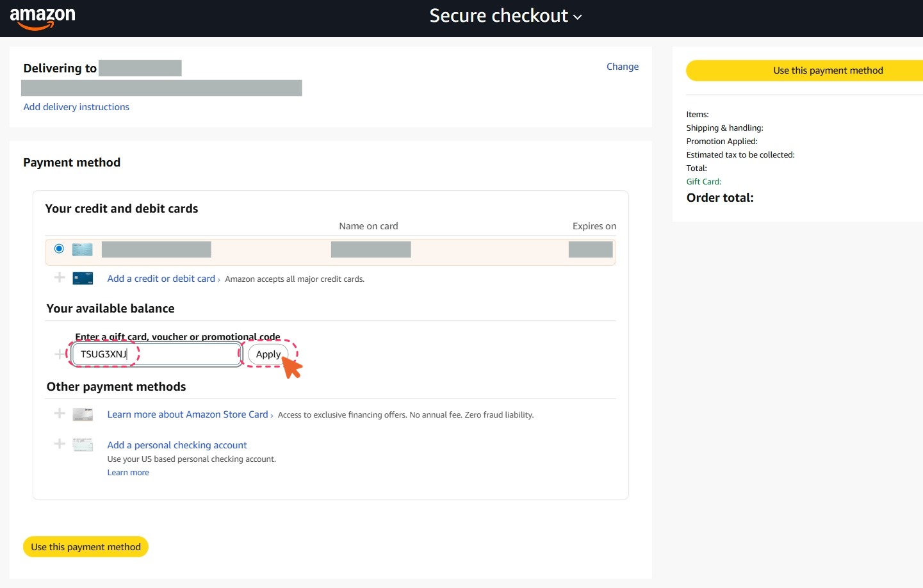Open Learn more about Amazon Store Card
The height and width of the screenshot is (588, 923).
[x=188, y=414]
